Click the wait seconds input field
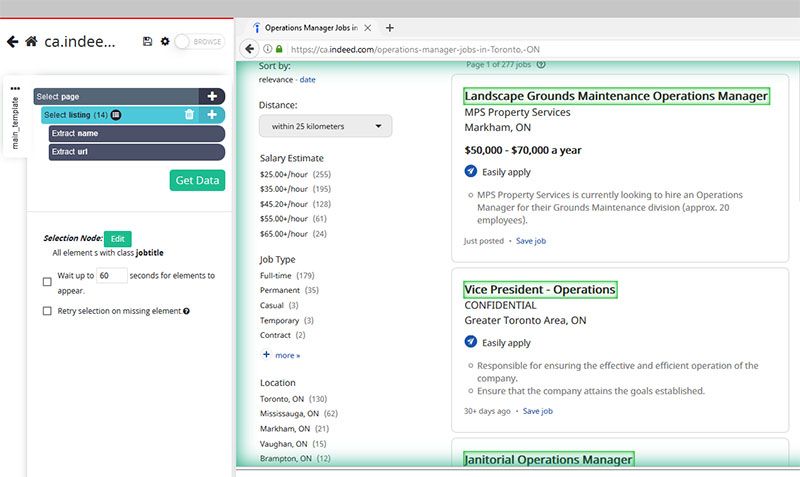This screenshot has width=800, height=477. tap(112, 275)
